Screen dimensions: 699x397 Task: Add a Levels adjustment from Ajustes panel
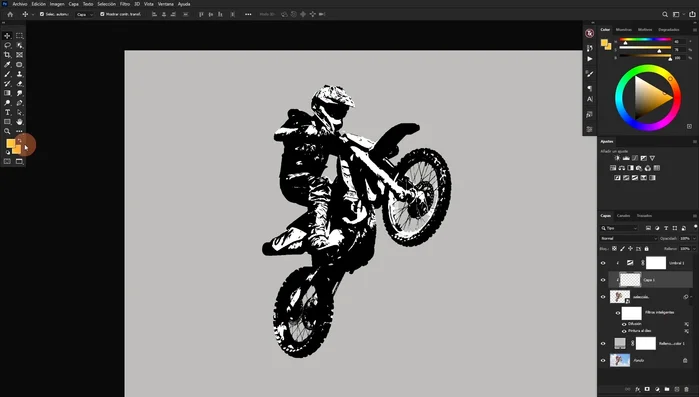click(626, 158)
